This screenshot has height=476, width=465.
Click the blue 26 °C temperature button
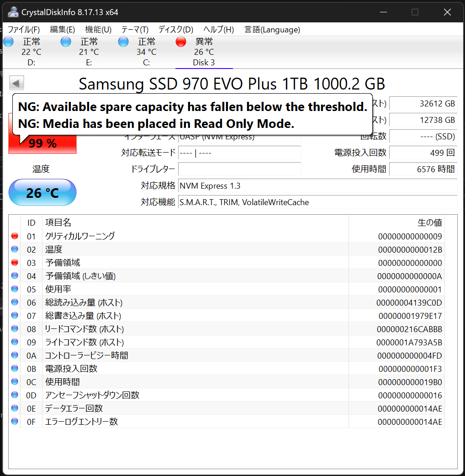[x=42, y=192]
